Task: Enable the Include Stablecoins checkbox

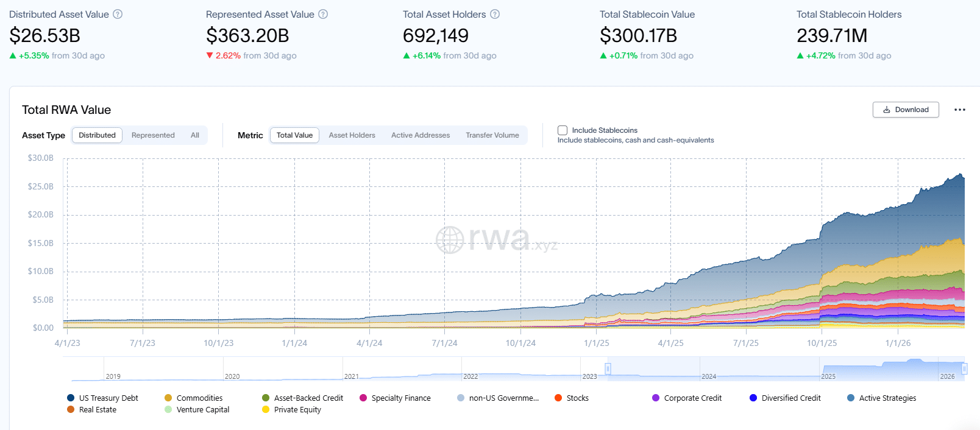Action: pyautogui.click(x=563, y=130)
